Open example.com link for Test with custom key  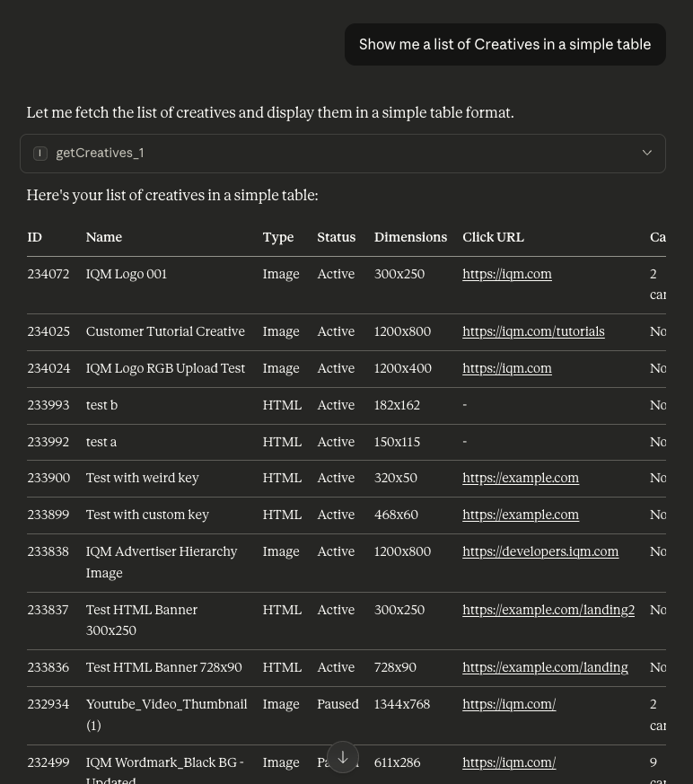(520, 515)
